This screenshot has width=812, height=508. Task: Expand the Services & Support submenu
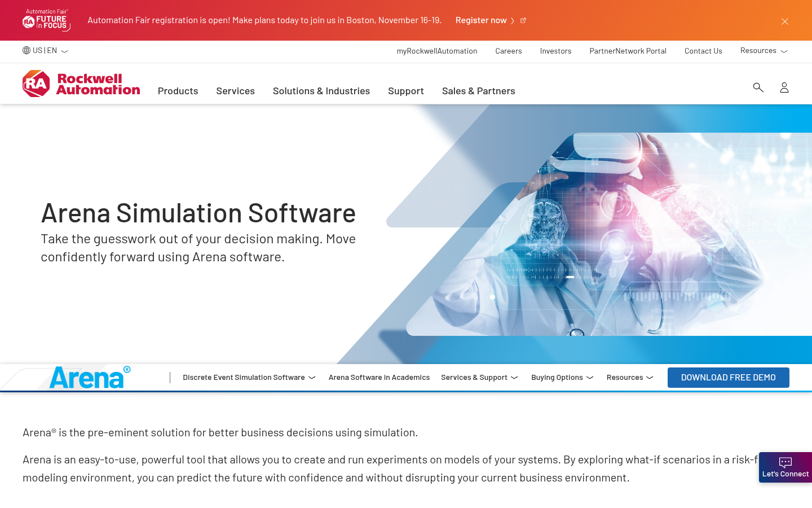click(x=480, y=378)
